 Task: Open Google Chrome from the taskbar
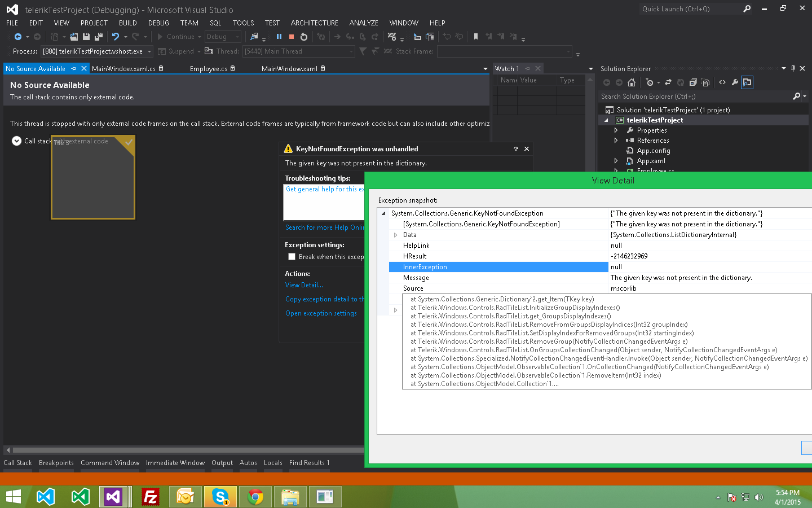pyautogui.click(x=255, y=497)
